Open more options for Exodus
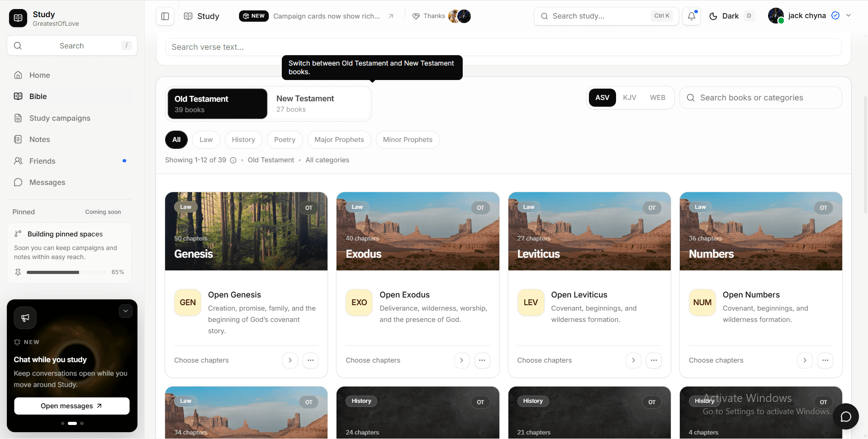The image size is (868, 439). coord(482,360)
